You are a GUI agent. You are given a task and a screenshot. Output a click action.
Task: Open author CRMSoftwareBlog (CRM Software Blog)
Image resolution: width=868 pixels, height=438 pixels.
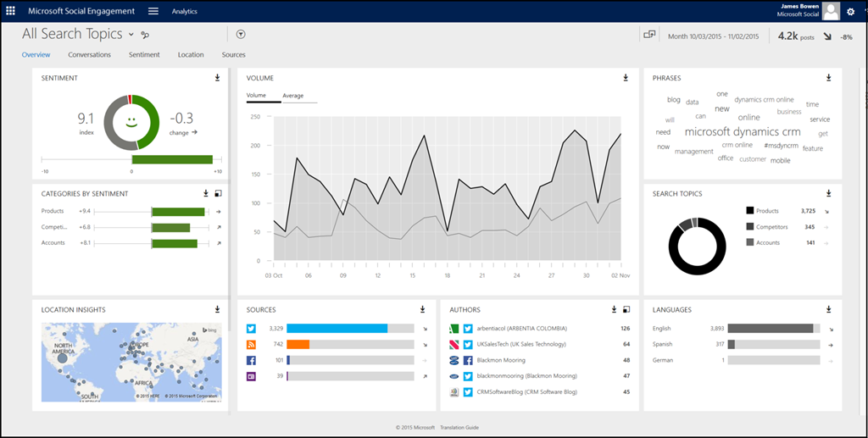coord(527,392)
